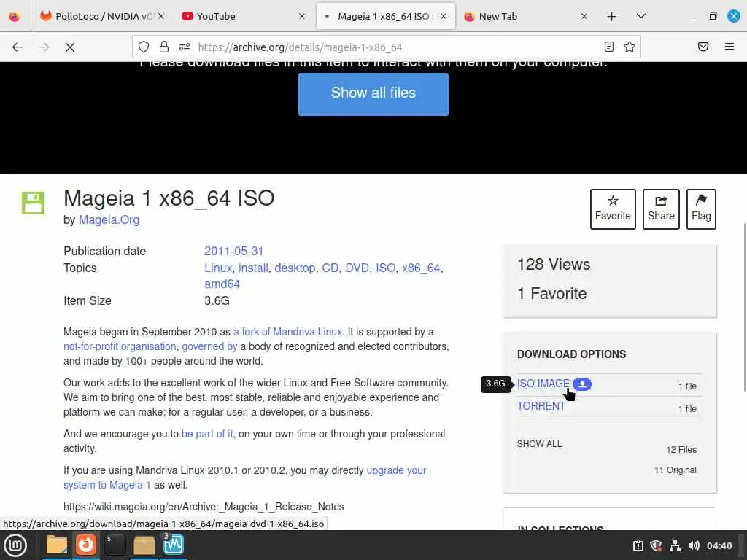
Task: Go back to previous page
Action: coord(18,47)
